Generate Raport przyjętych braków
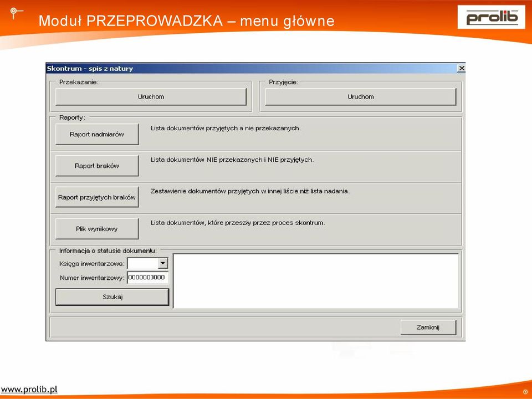The height and width of the screenshot is (399, 532). point(97,197)
